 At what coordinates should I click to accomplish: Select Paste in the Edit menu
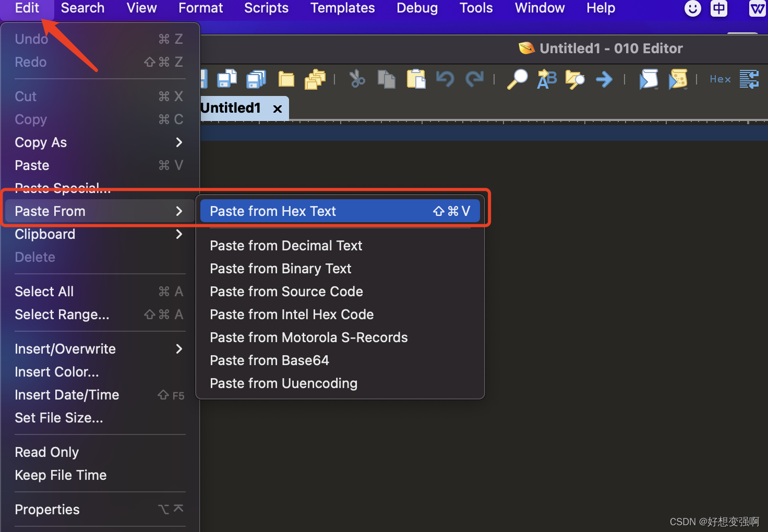tap(99, 165)
